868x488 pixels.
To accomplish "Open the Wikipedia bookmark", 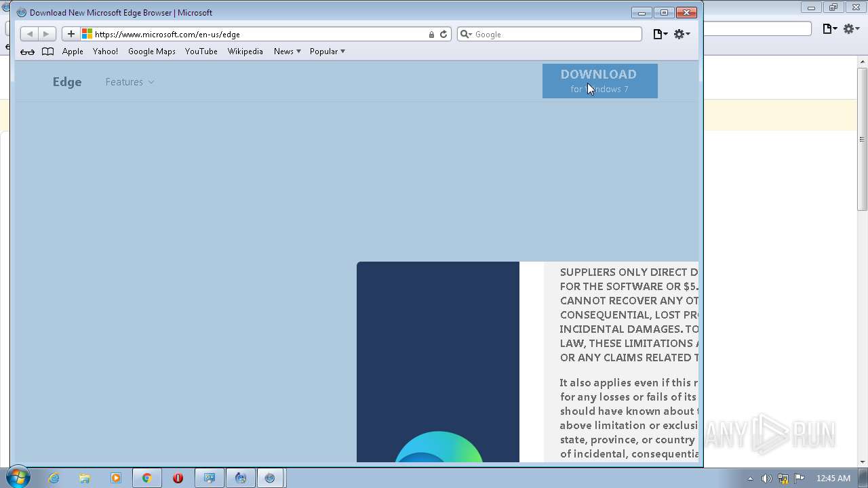I will (x=245, y=52).
